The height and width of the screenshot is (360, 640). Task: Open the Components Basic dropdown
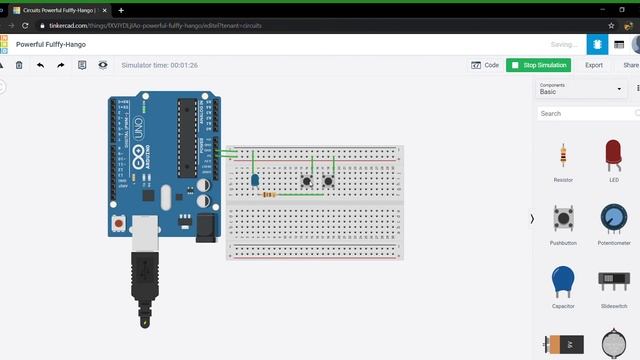(580, 89)
